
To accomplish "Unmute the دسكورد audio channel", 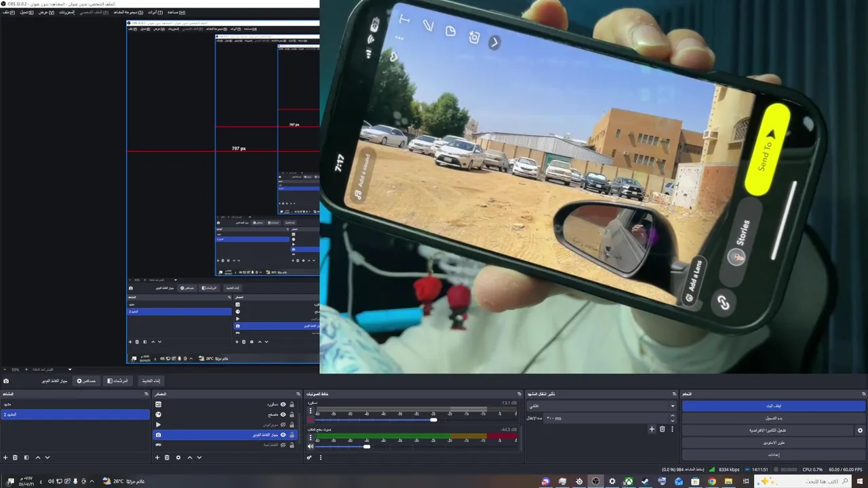I will pyautogui.click(x=311, y=420).
